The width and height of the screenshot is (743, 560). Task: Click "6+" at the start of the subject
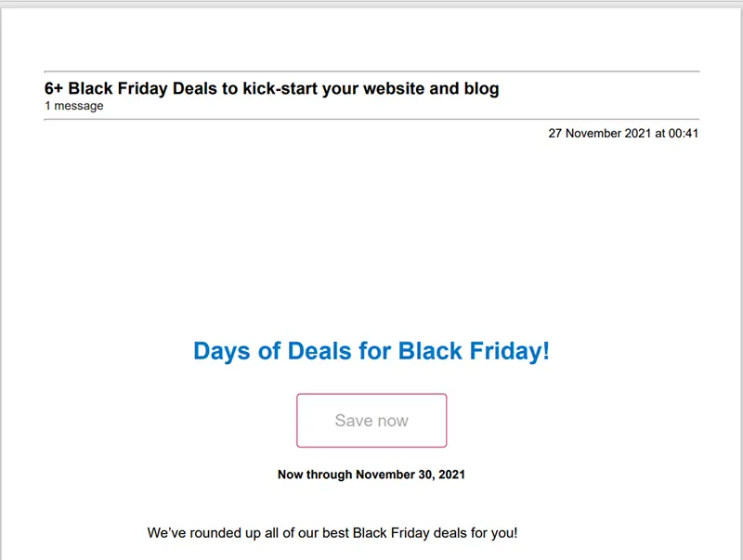point(54,89)
